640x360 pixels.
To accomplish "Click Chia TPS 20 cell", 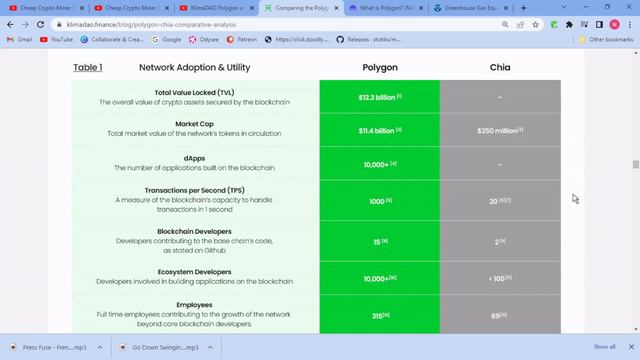I will coord(500,200).
